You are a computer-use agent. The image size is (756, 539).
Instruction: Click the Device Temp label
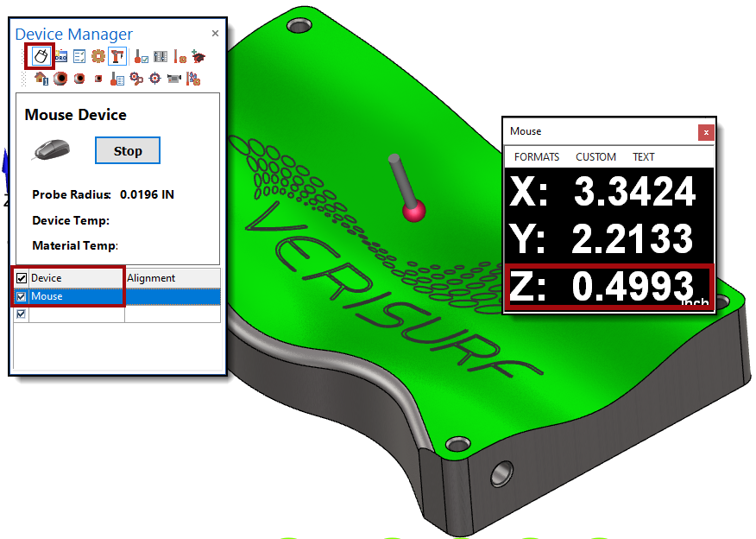tap(71, 220)
